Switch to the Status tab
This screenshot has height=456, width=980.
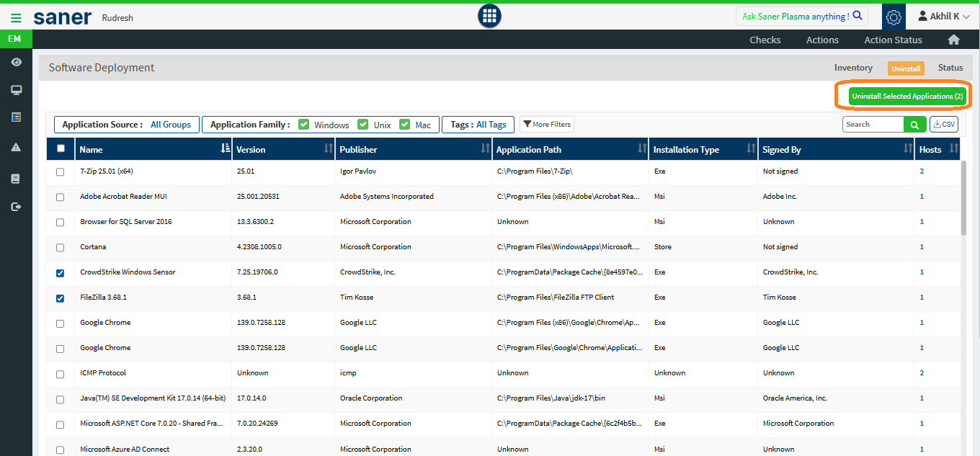pos(950,68)
